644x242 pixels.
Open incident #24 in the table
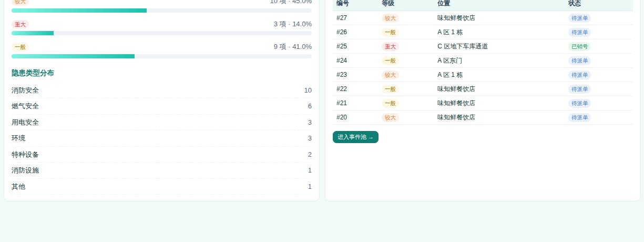point(483,60)
